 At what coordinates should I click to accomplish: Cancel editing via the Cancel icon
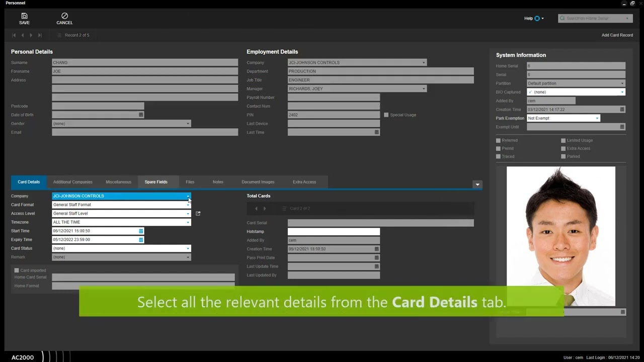coord(64,19)
